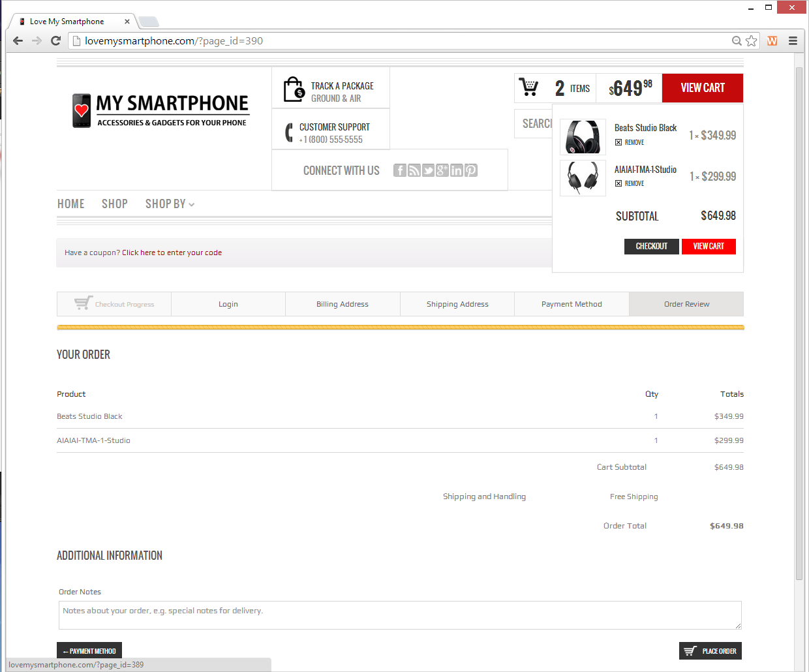The image size is (809, 672).
Task: Open the Facebook social icon
Action: point(400,170)
